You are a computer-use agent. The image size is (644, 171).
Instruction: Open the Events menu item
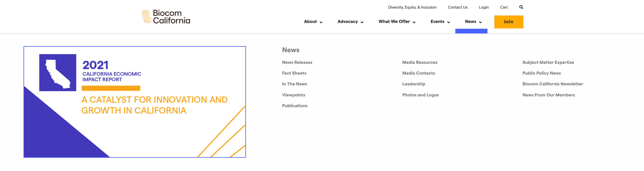click(437, 21)
